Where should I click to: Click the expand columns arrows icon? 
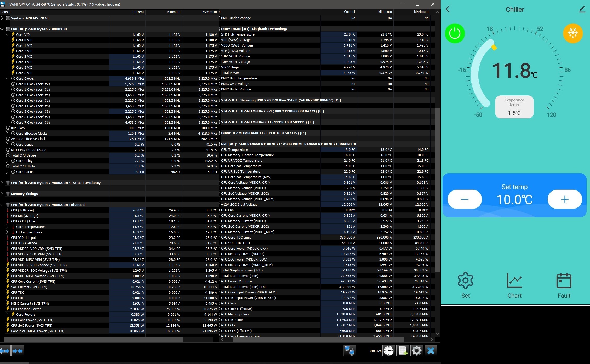click(x=5, y=351)
